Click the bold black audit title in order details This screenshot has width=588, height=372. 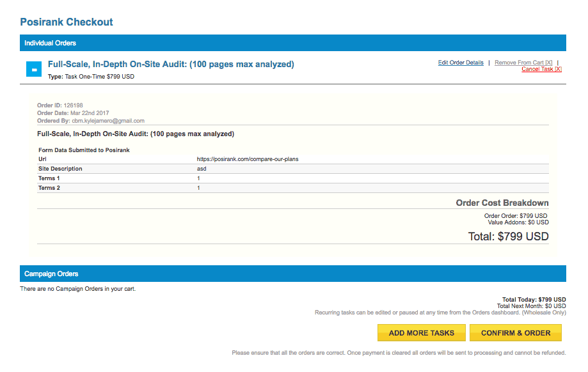coord(136,134)
